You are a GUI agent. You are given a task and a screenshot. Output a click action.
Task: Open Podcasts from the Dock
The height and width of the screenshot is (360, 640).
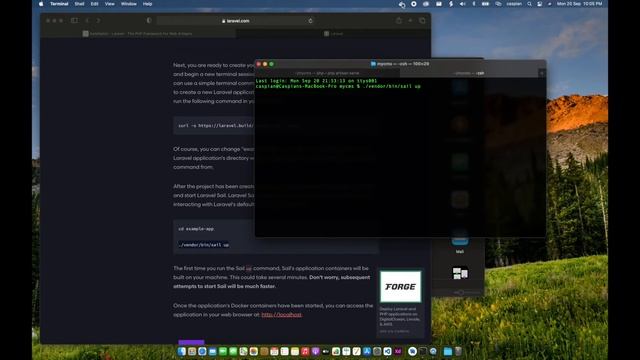click(x=316, y=351)
